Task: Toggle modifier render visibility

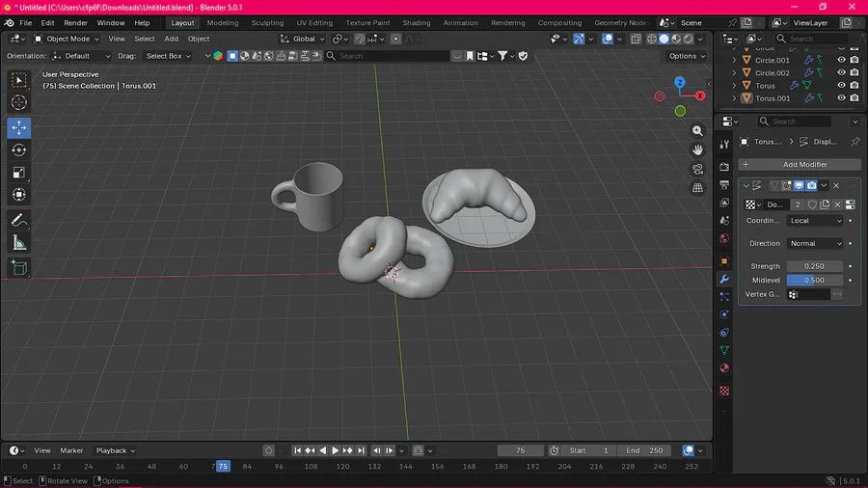Action: tap(811, 185)
